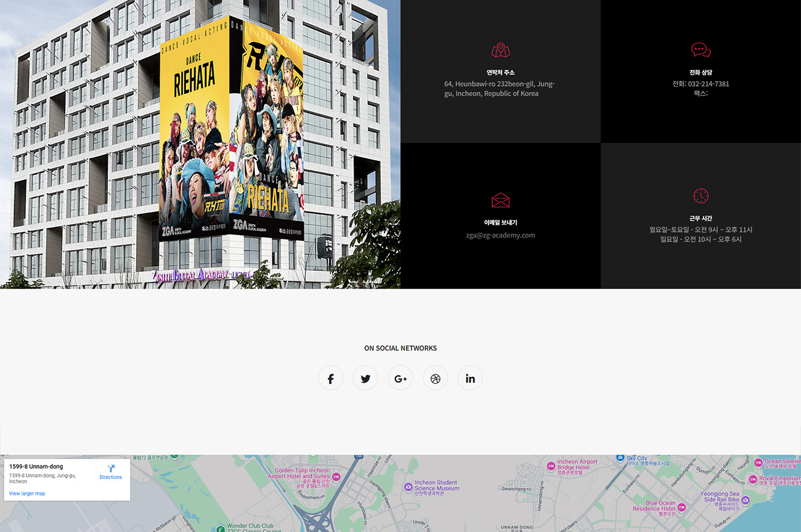Click the 월요일~토요일 working hours line

701,230
